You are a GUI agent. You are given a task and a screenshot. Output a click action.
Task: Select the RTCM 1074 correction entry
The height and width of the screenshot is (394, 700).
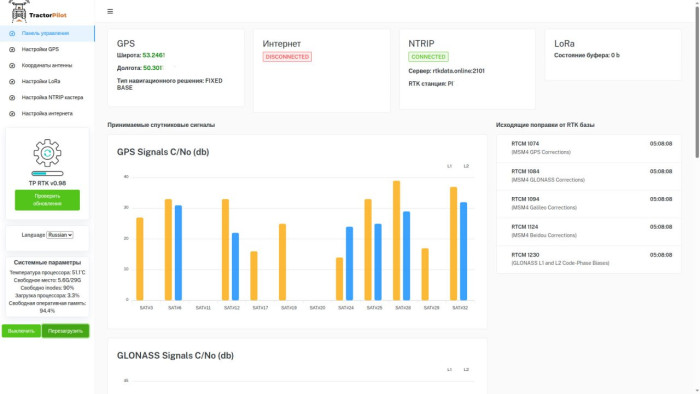point(589,148)
